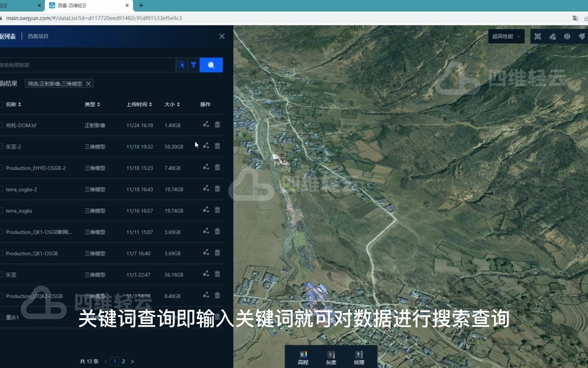The width and height of the screenshot is (588, 368).
Task: Delete the 乐至 model
Action: pos(217,274)
